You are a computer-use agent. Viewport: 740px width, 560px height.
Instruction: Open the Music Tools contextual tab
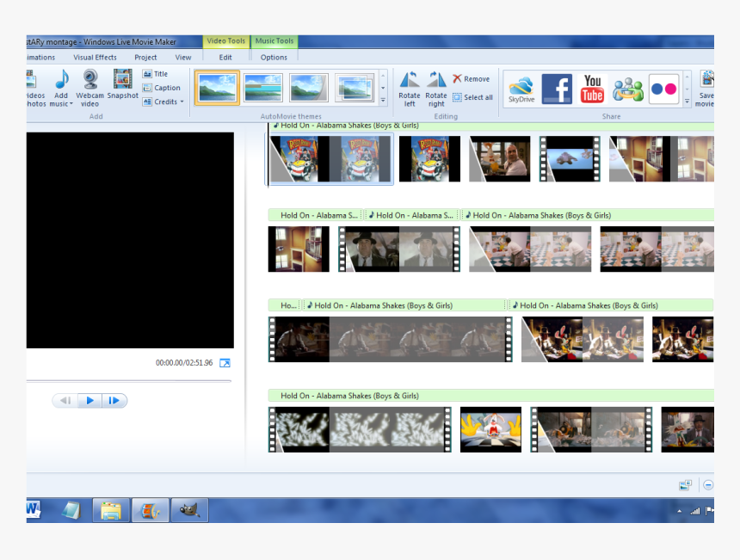pos(274,41)
